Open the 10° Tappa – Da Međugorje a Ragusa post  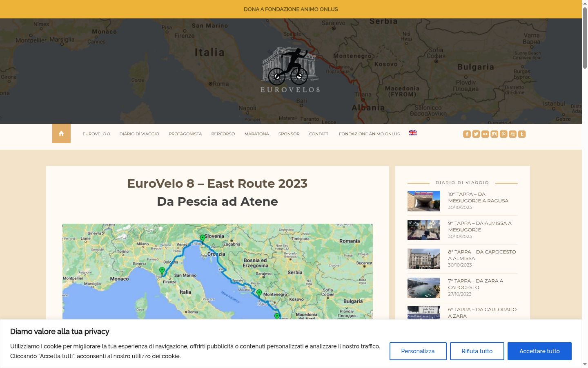[x=478, y=197]
